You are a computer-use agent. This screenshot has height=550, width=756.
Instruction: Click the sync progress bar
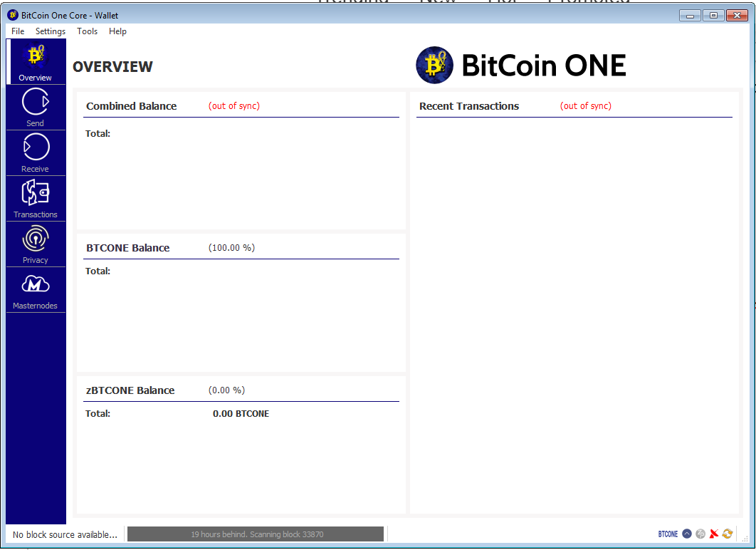point(256,534)
